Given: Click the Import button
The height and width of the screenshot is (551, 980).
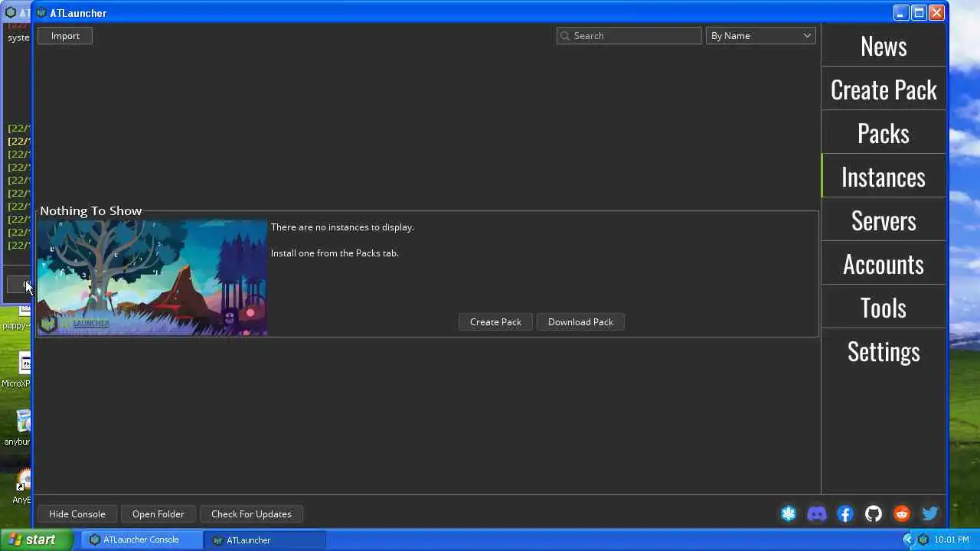Looking at the screenshot, I should (x=65, y=36).
